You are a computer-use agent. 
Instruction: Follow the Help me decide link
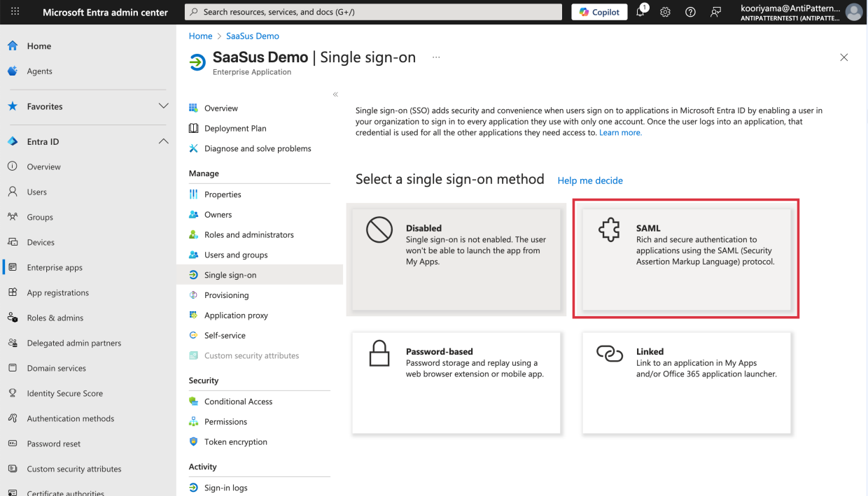coord(590,180)
